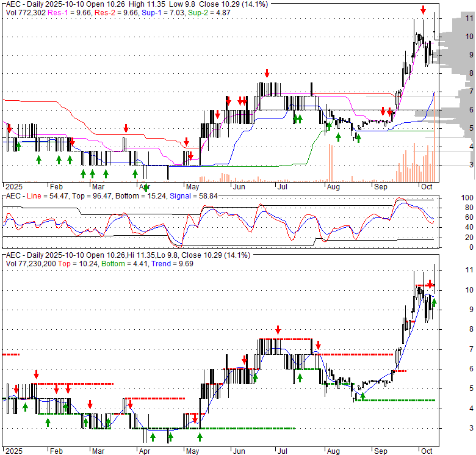The width and height of the screenshot is (476, 455).
Task: Click the Top = 10.24 label in bottom chart
Action: point(78,264)
